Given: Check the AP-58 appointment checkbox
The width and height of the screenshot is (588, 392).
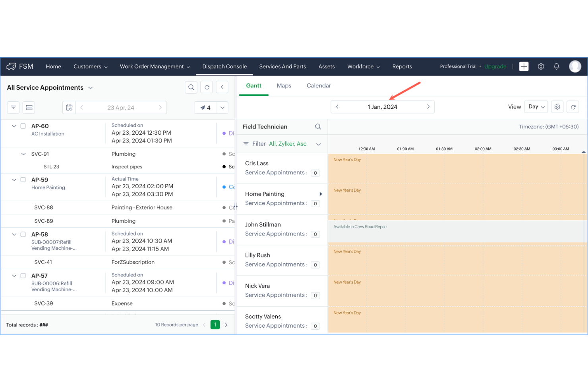Looking at the screenshot, I should (x=23, y=234).
